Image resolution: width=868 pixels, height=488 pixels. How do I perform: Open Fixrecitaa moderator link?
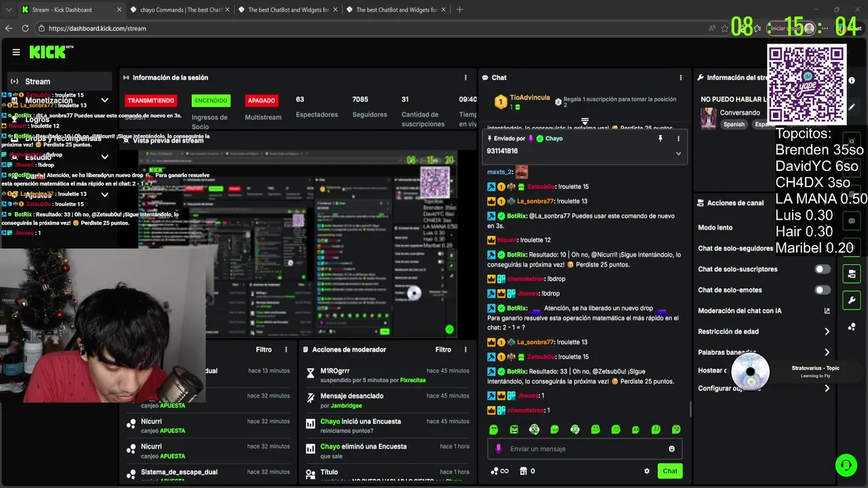click(x=413, y=380)
